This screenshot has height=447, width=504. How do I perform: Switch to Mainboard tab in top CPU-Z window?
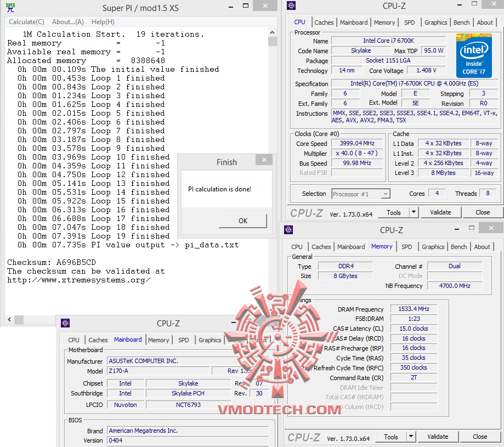coord(354,22)
